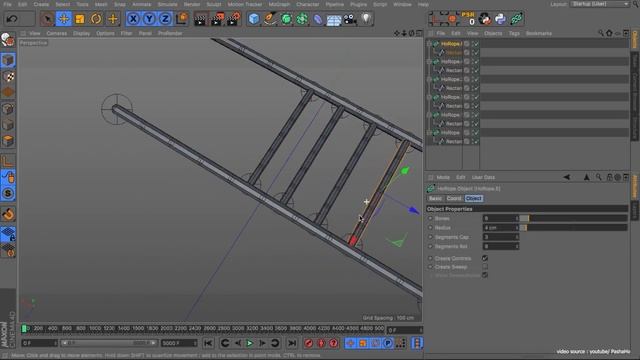Viewport: 640px width, 360px height.
Task: Toggle green enable check of first HoRope
Action: pos(476,44)
